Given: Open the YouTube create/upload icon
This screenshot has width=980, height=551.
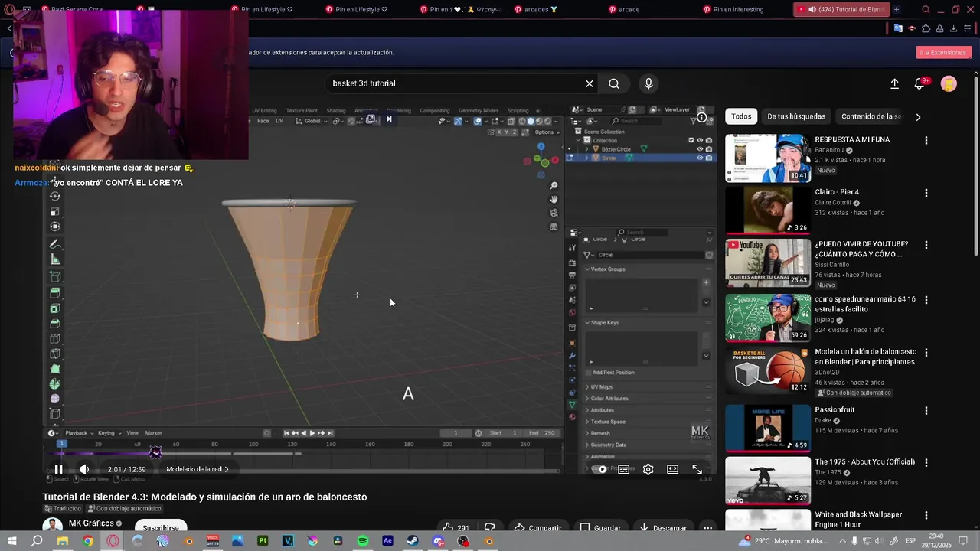Looking at the screenshot, I should pos(894,84).
